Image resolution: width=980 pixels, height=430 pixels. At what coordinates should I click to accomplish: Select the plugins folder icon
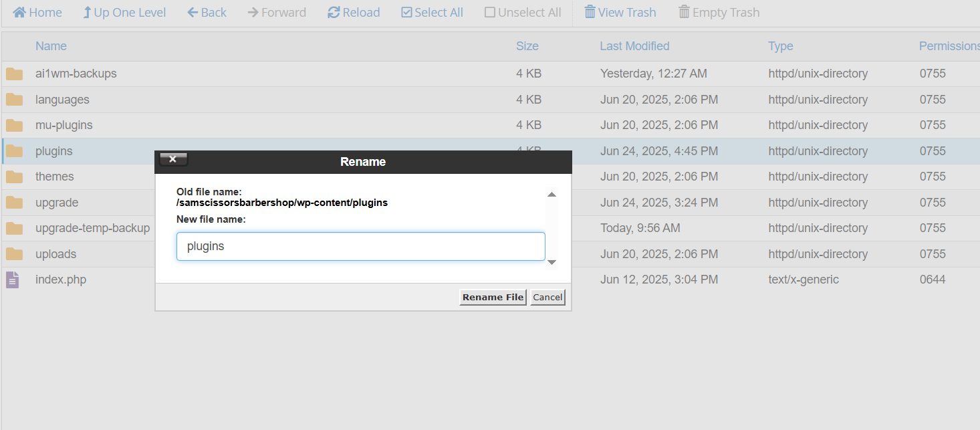14,151
